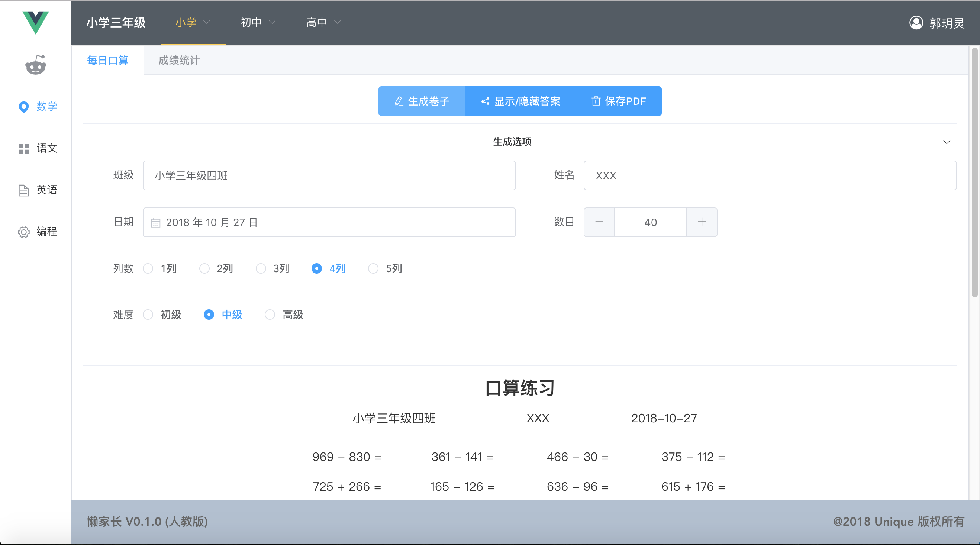This screenshot has height=545, width=980.
Task: Click the user avatar icon in header
Action: tap(916, 23)
